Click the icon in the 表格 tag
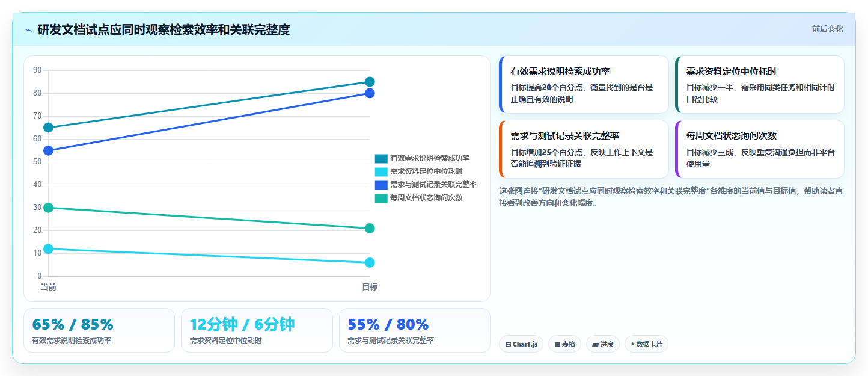 (x=557, y=345)
